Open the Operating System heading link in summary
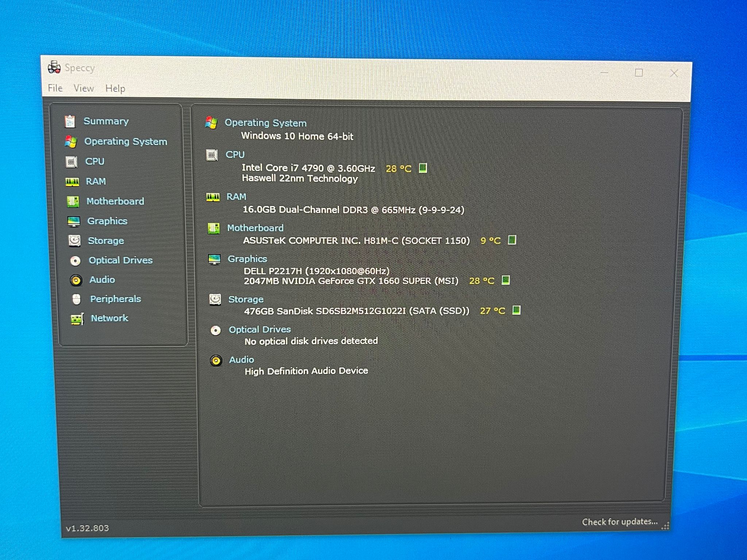Viewport: 747px width, 560px height. coord(266,123)
